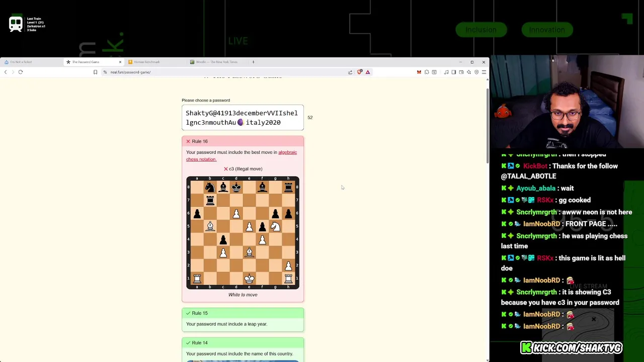Select the white rook on a1

pyautogui.click(x=197, y=278)
